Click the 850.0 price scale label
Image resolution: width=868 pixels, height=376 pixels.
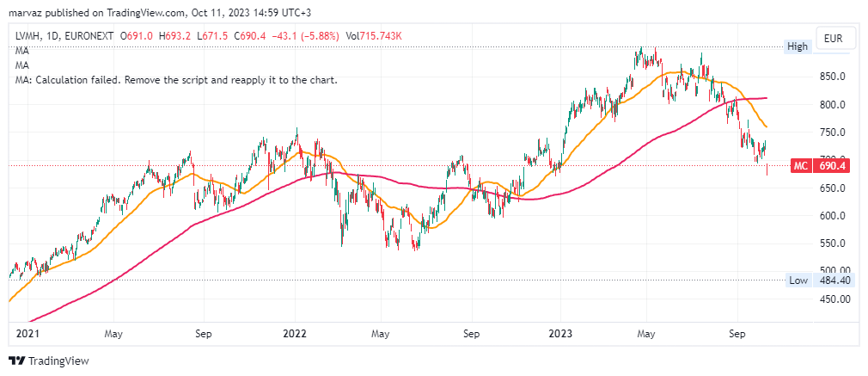pyautogui.click(x=833, y=77)
